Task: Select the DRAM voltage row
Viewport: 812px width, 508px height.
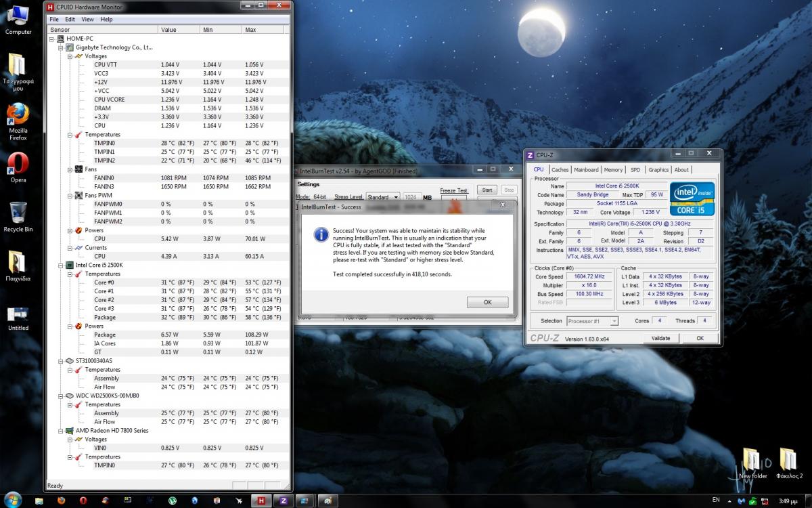Action: pos(169,108)
